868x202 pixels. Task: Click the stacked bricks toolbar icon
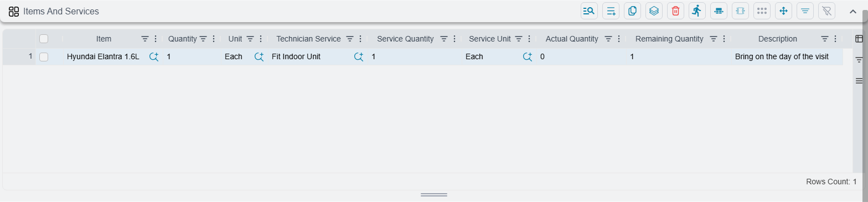pos(719,11)
